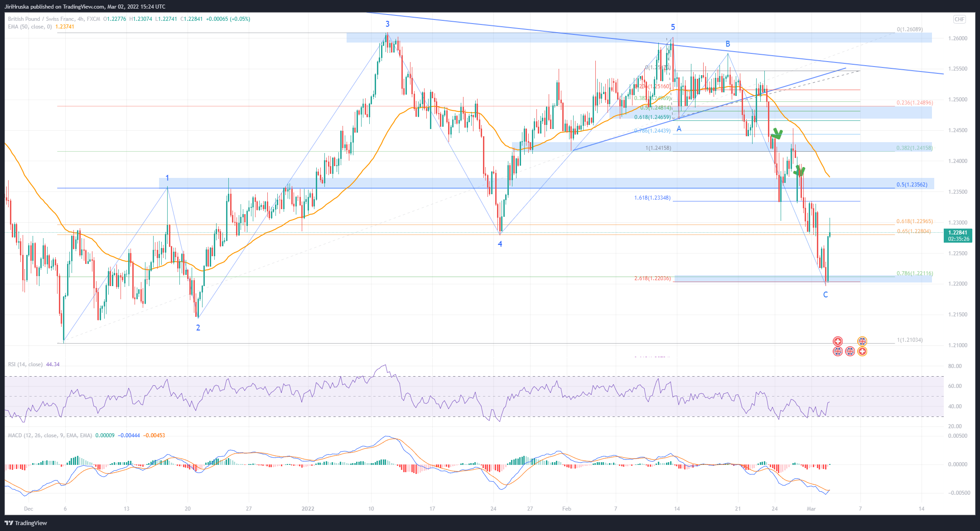Select the lower green arrow marker near 1.2400
Image resolution: width=980 pixels, height=531 pixels.
800,171
